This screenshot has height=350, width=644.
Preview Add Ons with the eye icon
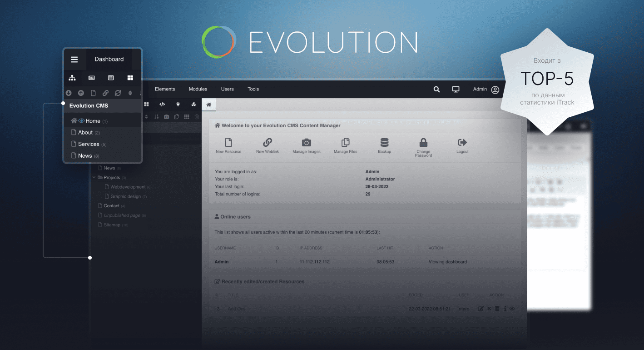tap(512, 309)
